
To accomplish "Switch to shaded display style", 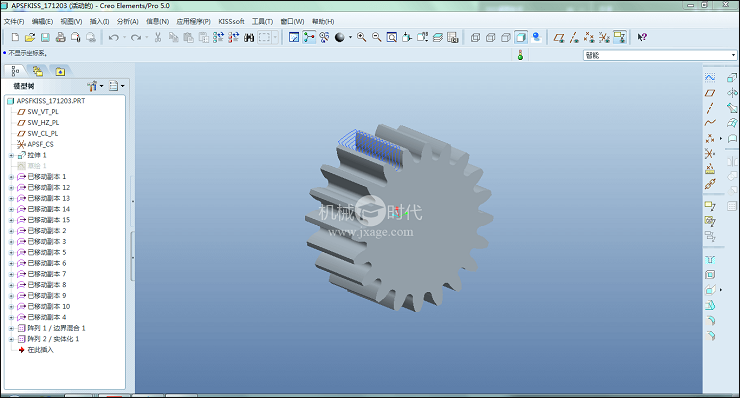I will 521,37.
